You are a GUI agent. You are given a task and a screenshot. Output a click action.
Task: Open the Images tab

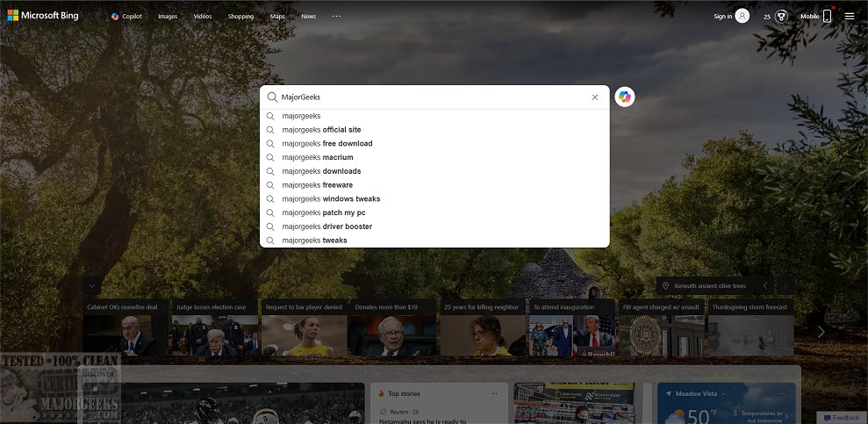pos(168,16)
